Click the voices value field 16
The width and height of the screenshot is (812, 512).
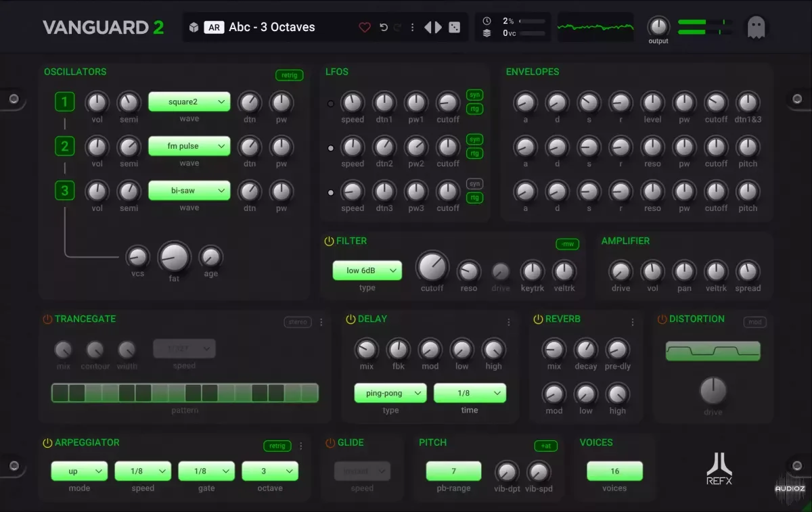[x=614, y=471]
